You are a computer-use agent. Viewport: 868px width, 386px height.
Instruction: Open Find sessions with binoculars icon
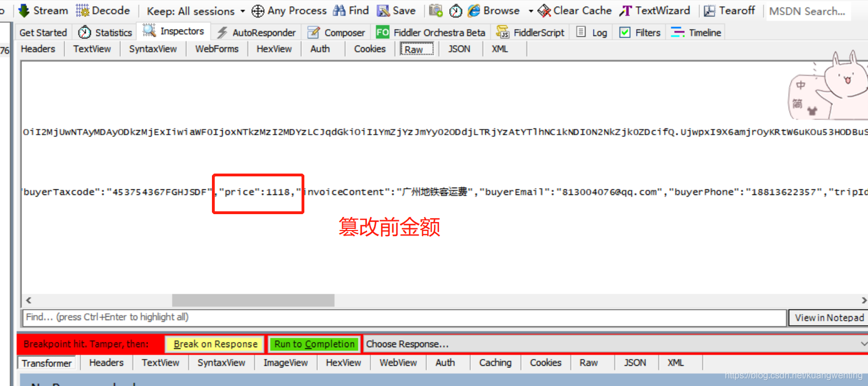click(x=351, y=11)
